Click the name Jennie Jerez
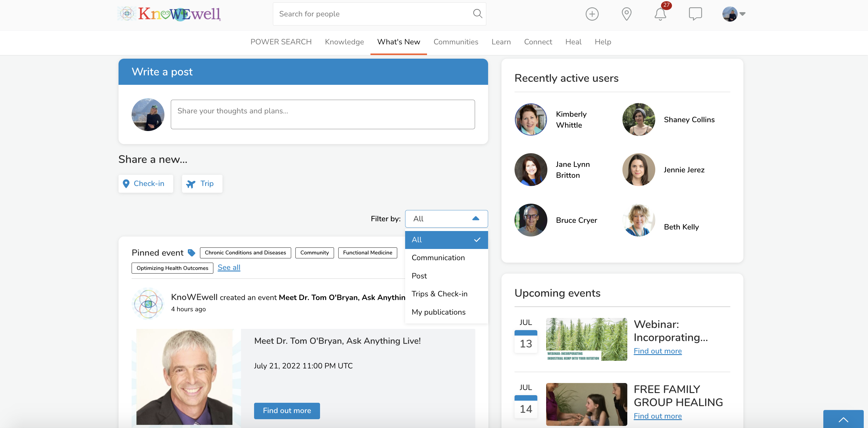The width and height of the screenshot is (868, 428). click(x=684, y=170)
